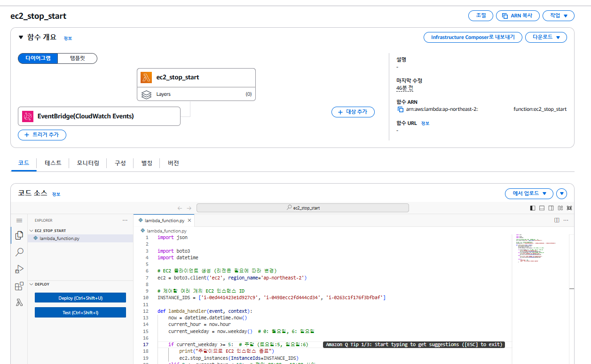Click the 조절 button

point(481,15)
